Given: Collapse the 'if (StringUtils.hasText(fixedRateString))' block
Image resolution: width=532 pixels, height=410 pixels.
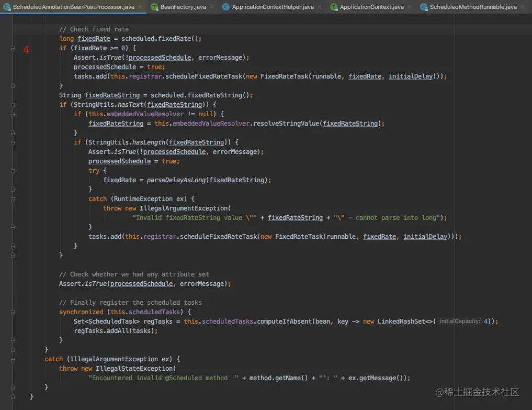Looking at the screenshot, I should pos(13,105).
